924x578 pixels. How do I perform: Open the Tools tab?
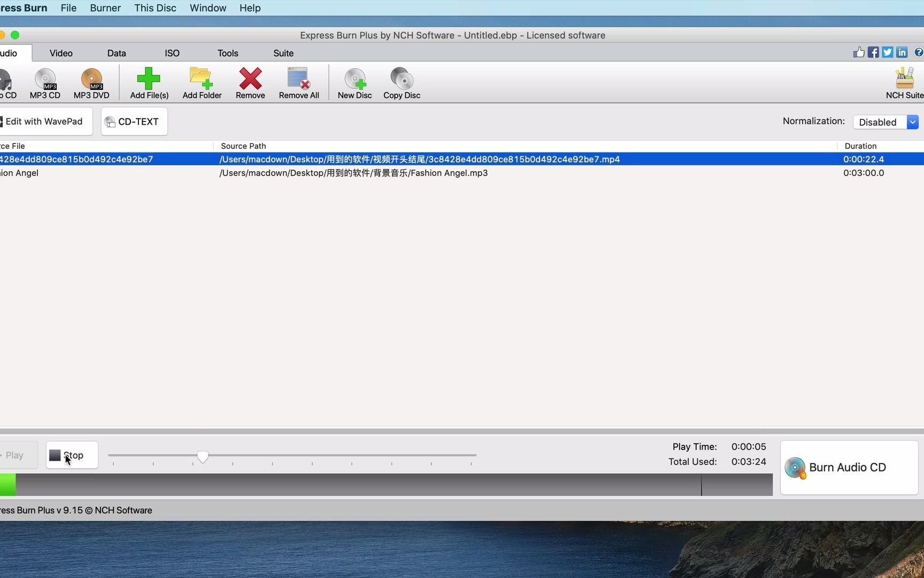pos(228,53)
